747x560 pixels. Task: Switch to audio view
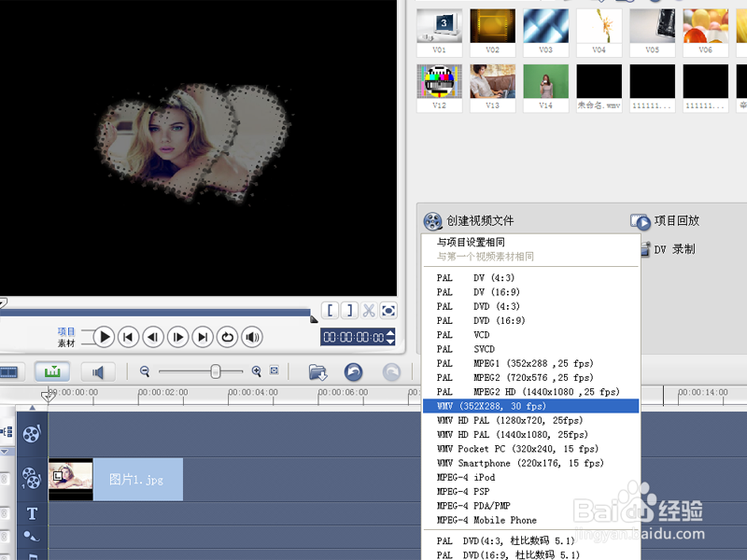[98, 371]
